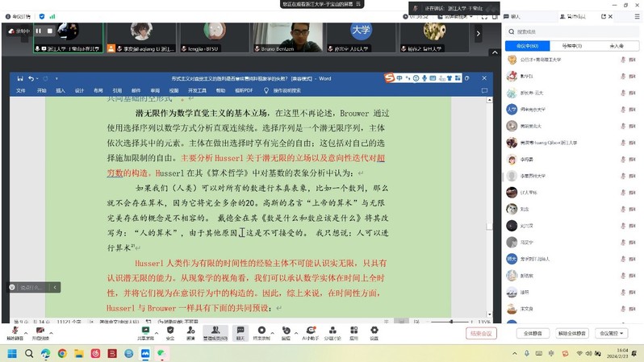Save the Word document via floppy icon
The height and width of the screenshot is (362, 644).
pyautogui.click(x=19, y=78)
